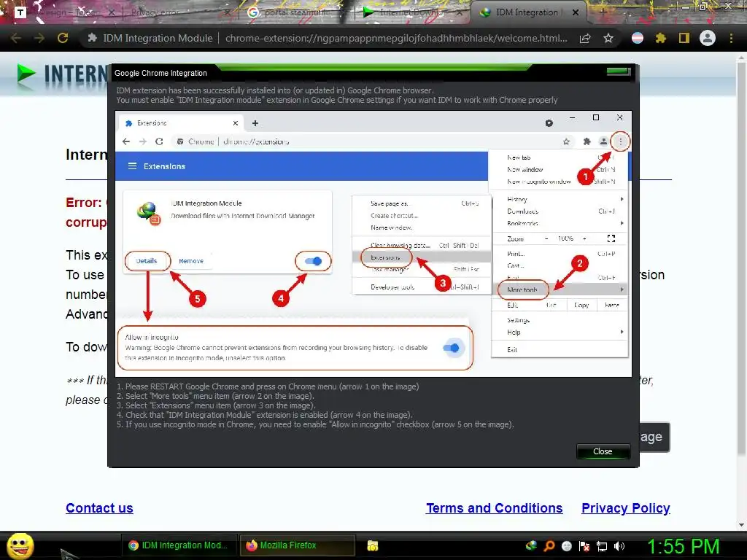Click the striped round extension icon in toolbar
The image size is (747, 560).
(x=638, y=38)
